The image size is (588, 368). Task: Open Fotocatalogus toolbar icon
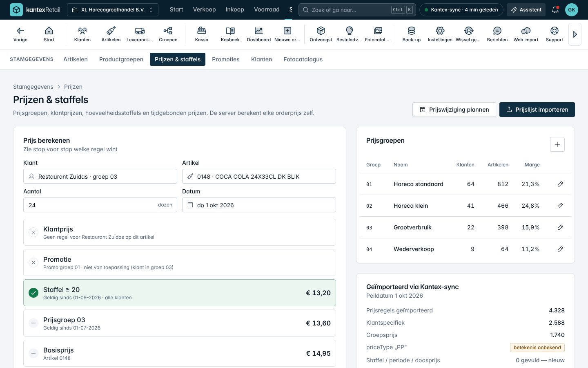378,34
